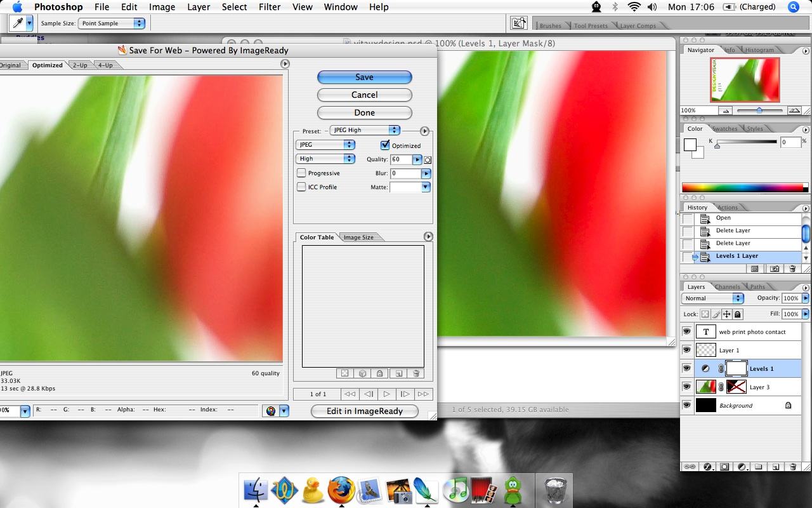The image size is (812, 508).
Task: Hide the Background layer
Action: [x=686, y=405]
